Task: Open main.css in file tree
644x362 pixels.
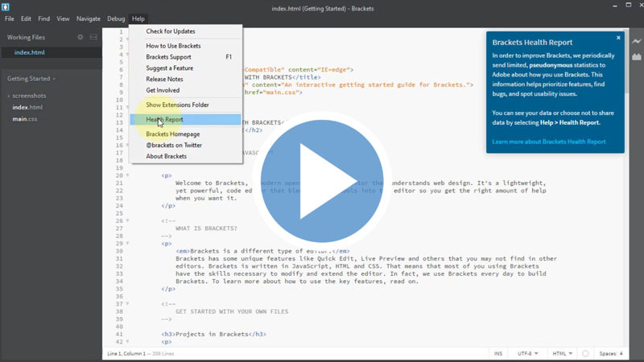Action: (24, 119)
